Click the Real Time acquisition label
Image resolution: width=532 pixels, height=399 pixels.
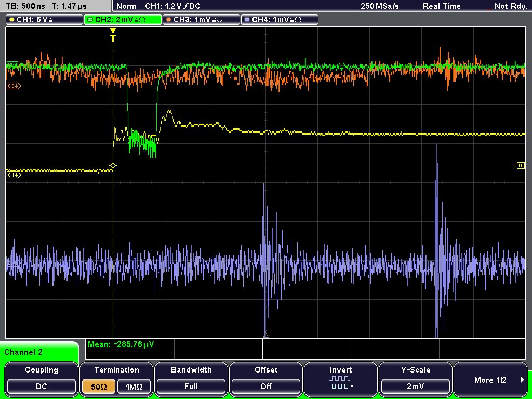coord(442,6)
